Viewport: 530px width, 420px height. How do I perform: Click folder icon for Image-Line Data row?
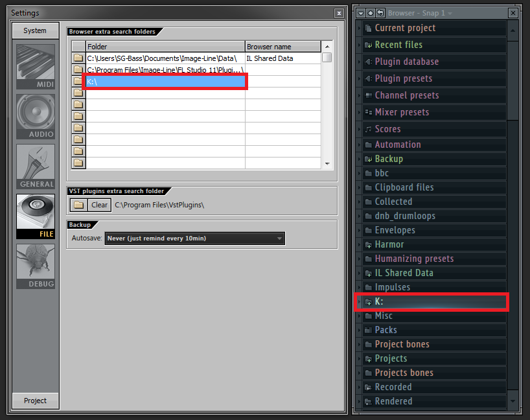click(78, 58)
